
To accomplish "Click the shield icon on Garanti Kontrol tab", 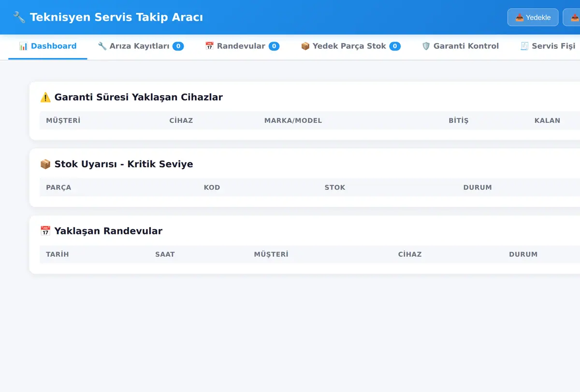I will pyautogui.click(x=426, y=46).
